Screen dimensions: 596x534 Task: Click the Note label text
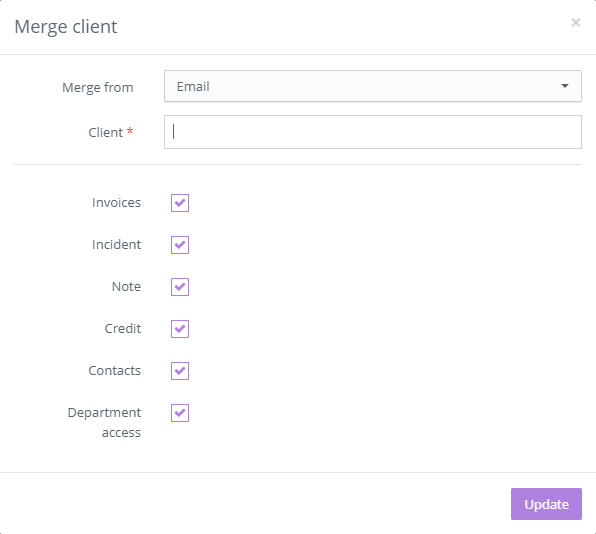point(126,287)
